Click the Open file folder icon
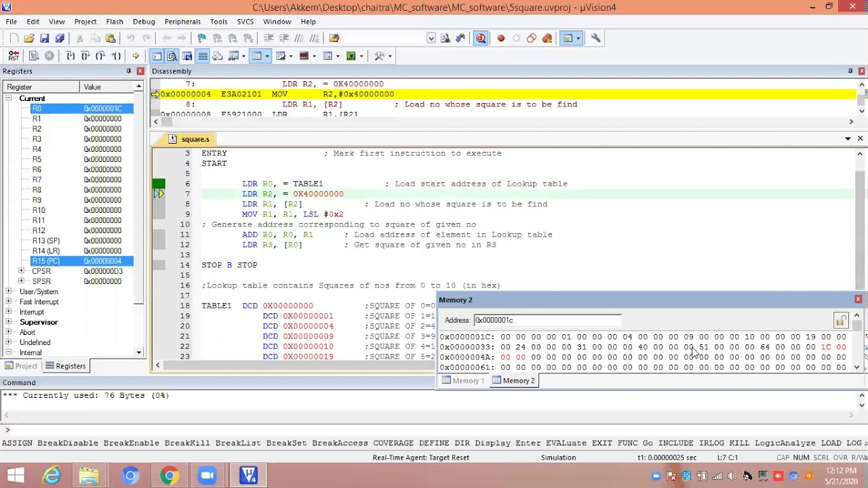The height and width of the screenshot is (488, 868). tap(29, 38)
